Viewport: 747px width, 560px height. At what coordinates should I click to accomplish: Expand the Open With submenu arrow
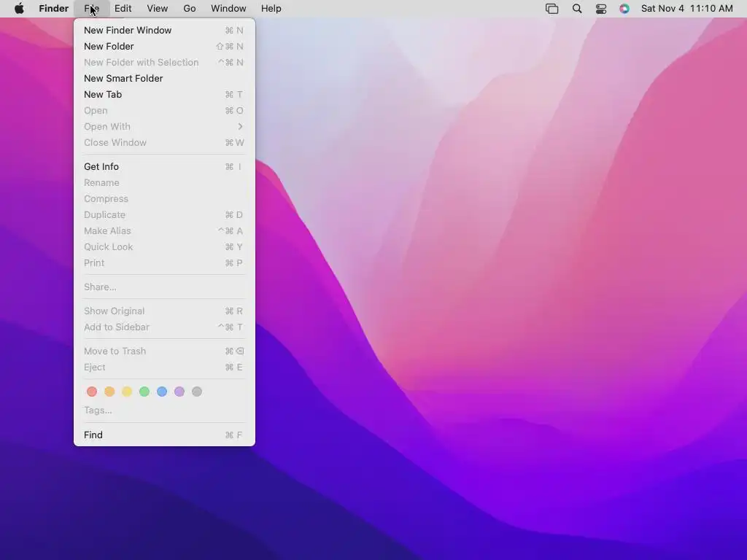coord(240,127)
